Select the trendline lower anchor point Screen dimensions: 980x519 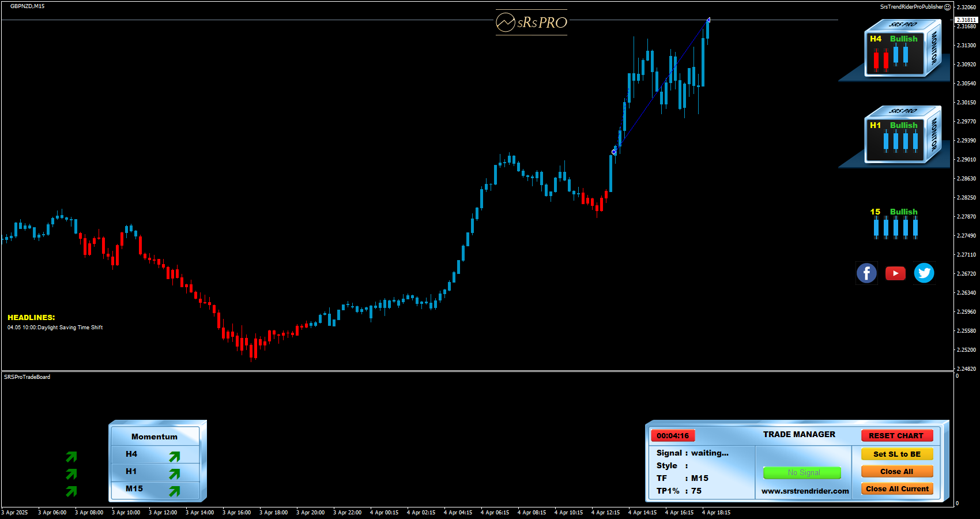tap(614, 152)
